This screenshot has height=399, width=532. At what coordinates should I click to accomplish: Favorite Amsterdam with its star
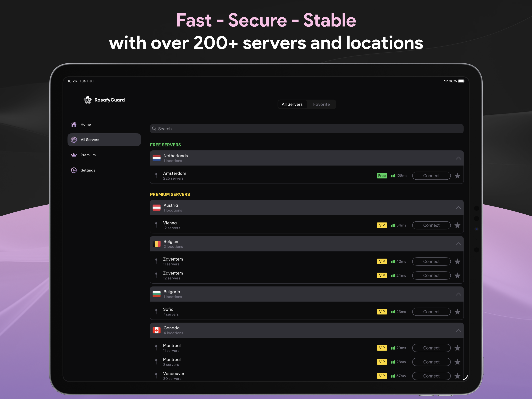(x=457, y=176)
